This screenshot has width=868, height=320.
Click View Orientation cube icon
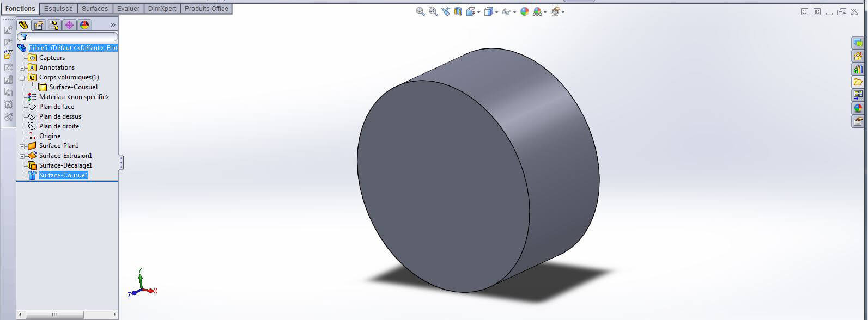coord(471,11)
